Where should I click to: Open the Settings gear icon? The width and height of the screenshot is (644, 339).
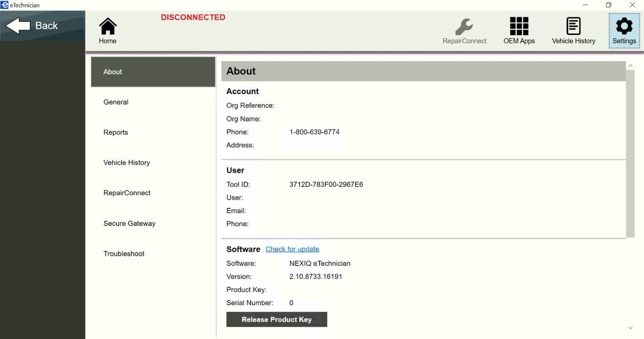click(x=624, y=31)
